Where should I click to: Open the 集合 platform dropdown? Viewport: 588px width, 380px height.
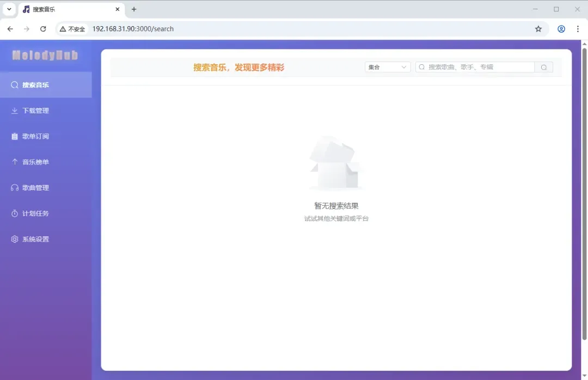pos(387,67)
